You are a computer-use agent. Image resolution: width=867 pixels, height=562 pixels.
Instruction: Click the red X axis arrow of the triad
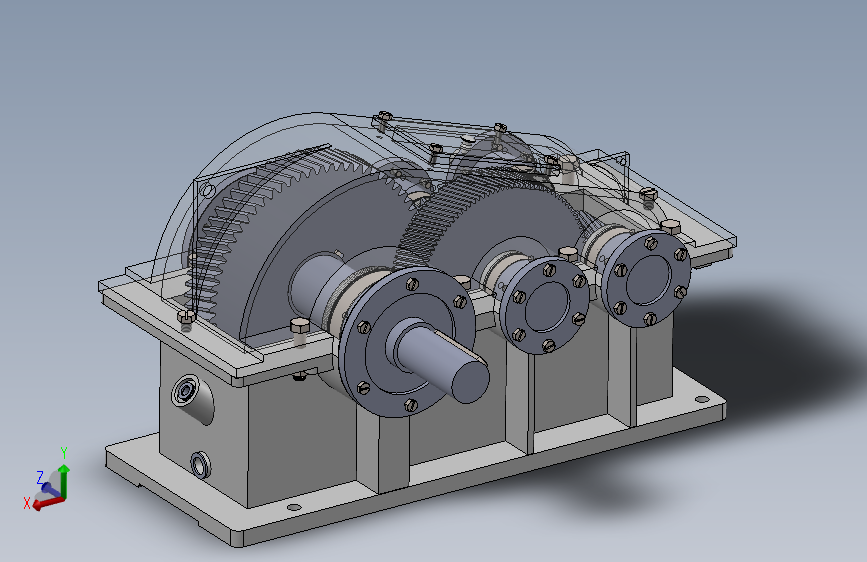pyautogui.click(x=48, y=503)
